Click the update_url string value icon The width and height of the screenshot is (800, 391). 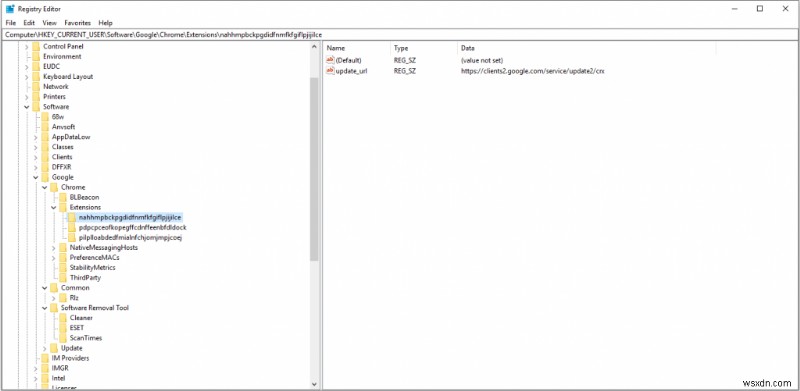click(330, 70)
